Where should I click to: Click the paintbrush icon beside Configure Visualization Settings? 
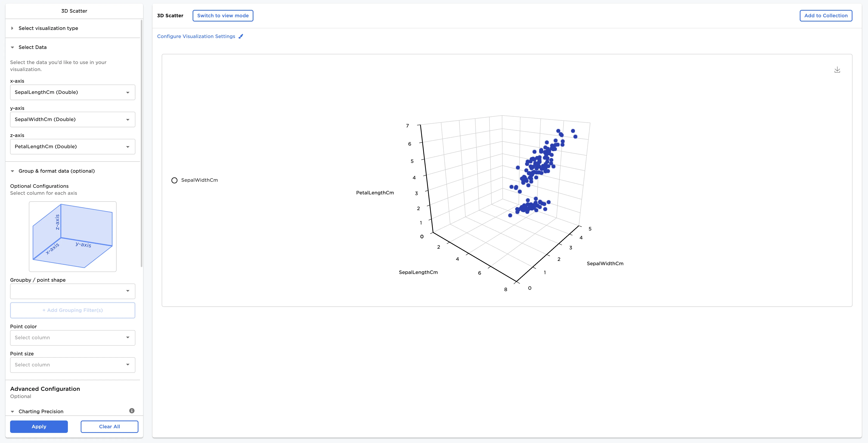coord(241,36)
